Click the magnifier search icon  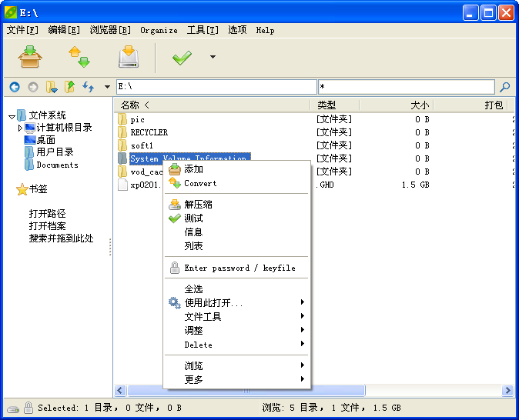pos(505,87)
